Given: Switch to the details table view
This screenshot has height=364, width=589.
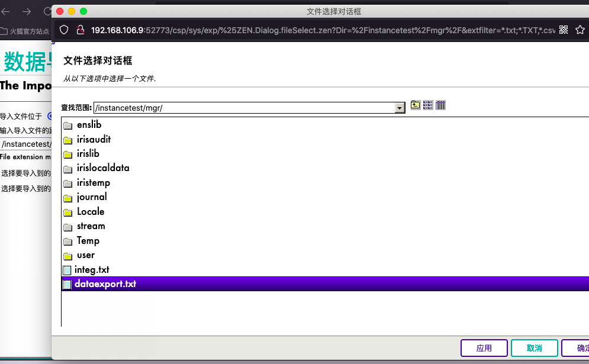Looking at the screenshot, I should click(x=440, y=105).
